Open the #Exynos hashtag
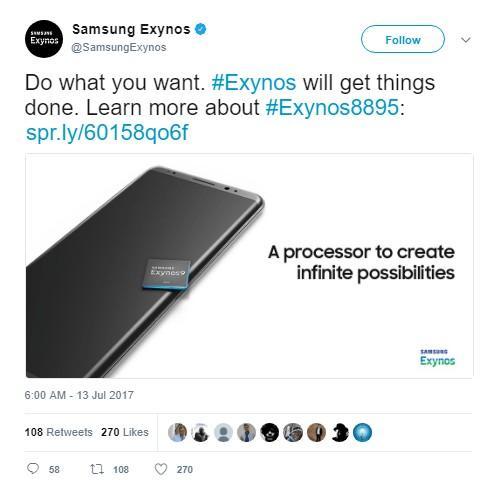Image resolution: width=497 pixels, height=500 pixels. 254,83
